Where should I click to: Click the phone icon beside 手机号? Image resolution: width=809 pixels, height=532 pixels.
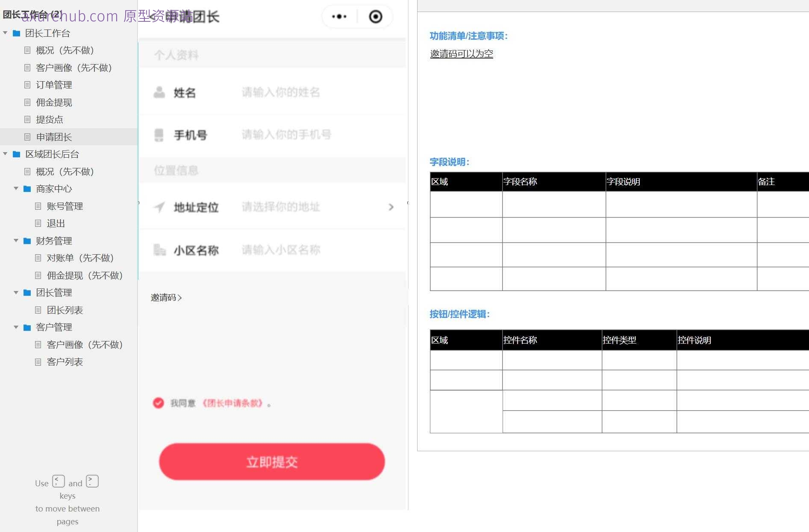(159, 135)
